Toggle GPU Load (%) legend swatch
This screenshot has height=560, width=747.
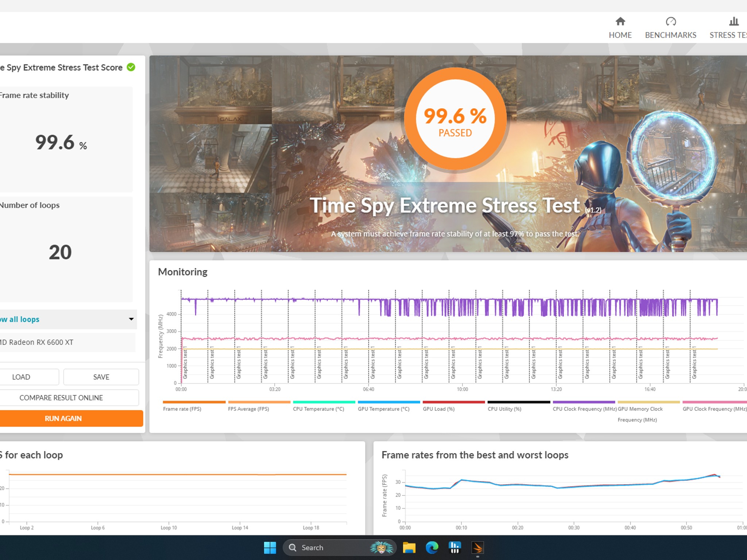tap(454, 402)
